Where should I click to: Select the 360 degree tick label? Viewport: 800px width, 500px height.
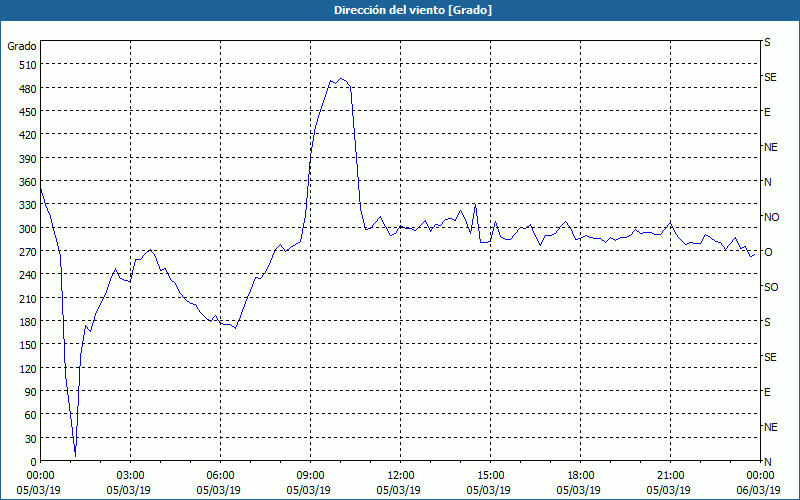click(x=28, y=182)
